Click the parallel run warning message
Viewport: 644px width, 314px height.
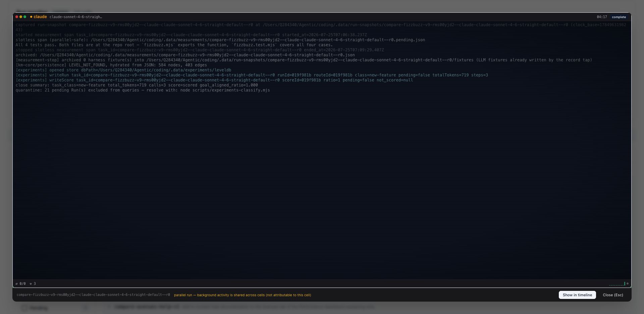243,295
